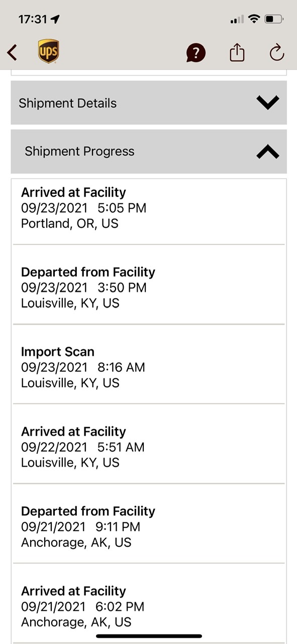The width and height of the screenshot is (297, 644).
Task: Open help via question mark icon
Action: (196, 52)
